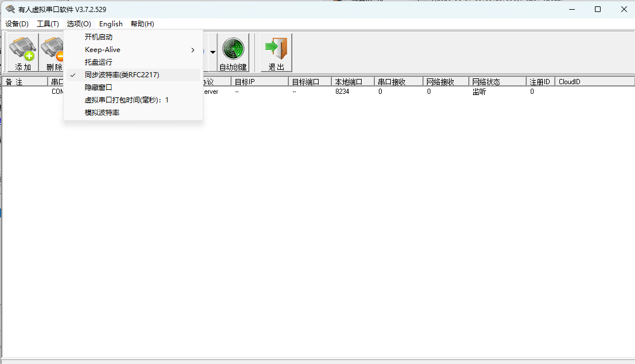
Task: Open the toolbar dropdown arrow beside 自动创建
Action: (213, 52)
